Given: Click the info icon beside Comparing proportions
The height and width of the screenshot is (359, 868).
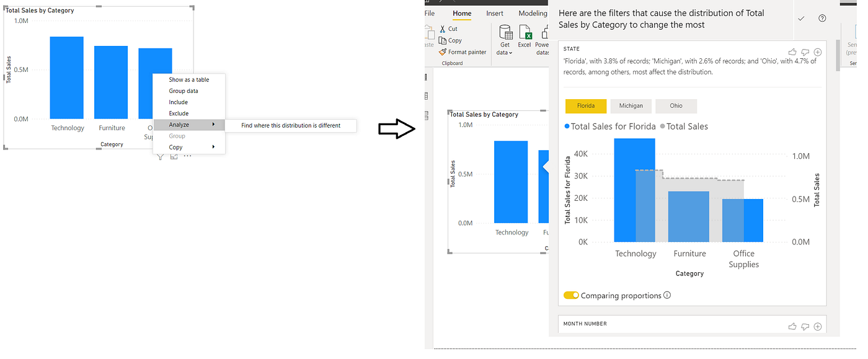Looking at the screenshot, I should 666,296.
